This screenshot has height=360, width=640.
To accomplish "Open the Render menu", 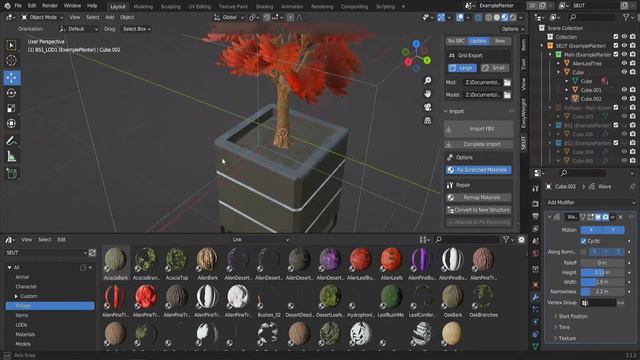I will tap(50, 6).
